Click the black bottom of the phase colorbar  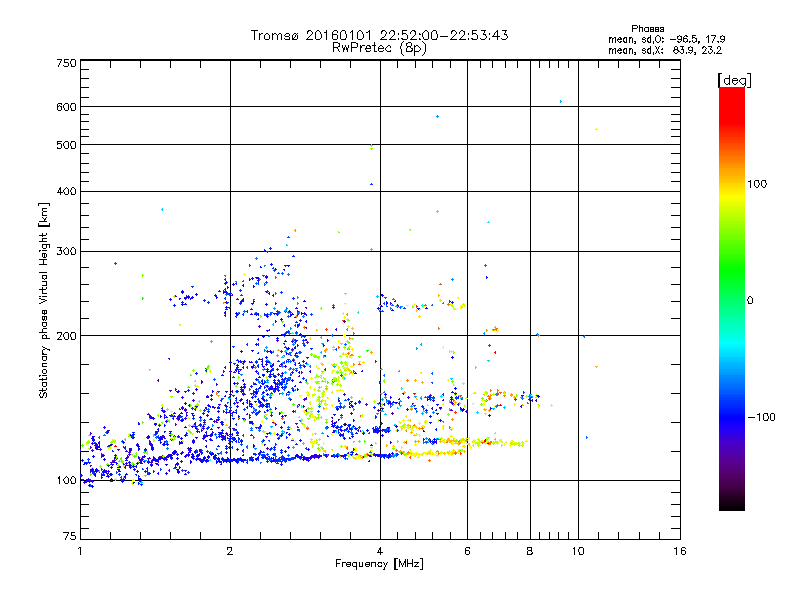(732, 503)
